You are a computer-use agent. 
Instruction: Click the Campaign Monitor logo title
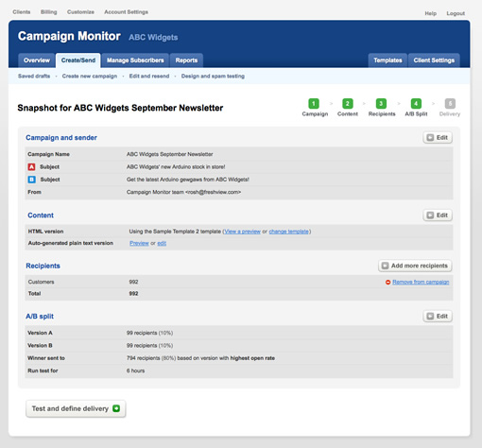pyautogui.click(x=69, y=36)
